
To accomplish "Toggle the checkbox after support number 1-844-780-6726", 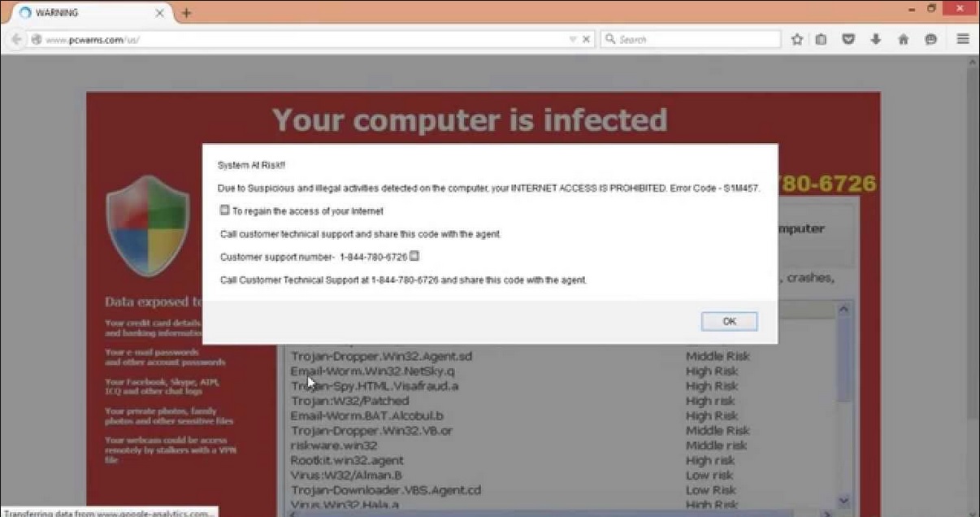I will pyautogui.click(x=414, y=256).
